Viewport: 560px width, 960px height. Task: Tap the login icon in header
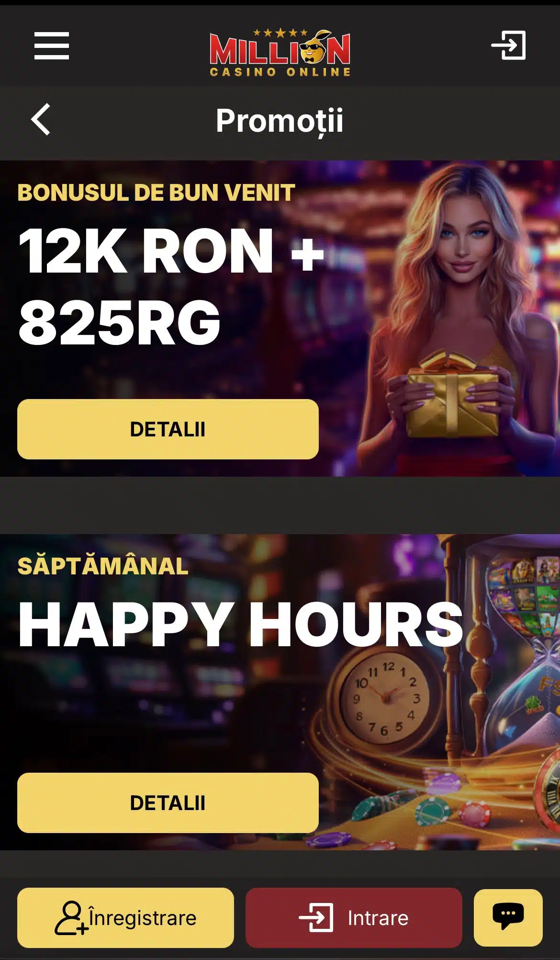coord(509,46)
